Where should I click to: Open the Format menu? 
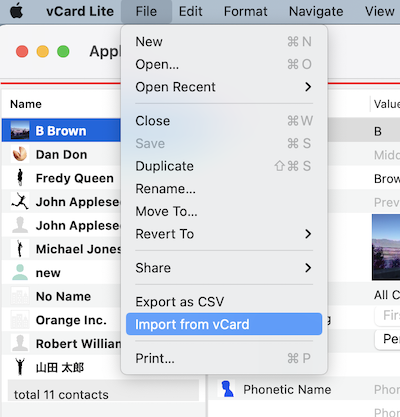pos(246,11)
